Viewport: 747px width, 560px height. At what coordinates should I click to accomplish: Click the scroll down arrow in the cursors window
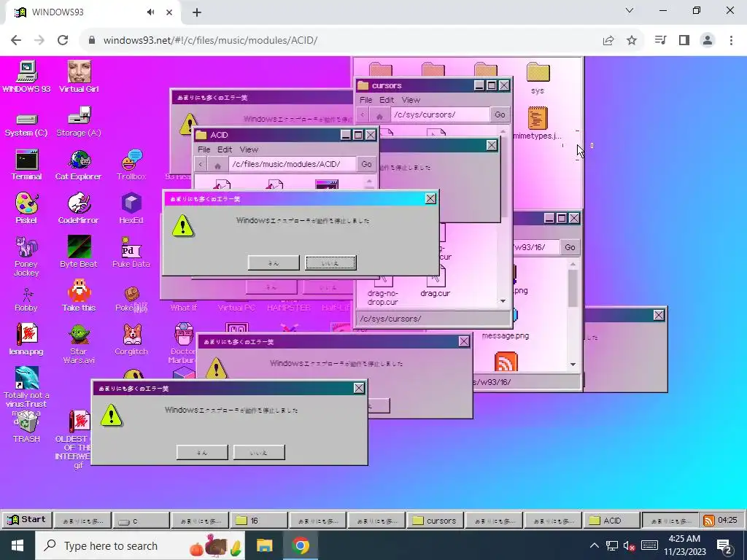click(x=503, y=301)
